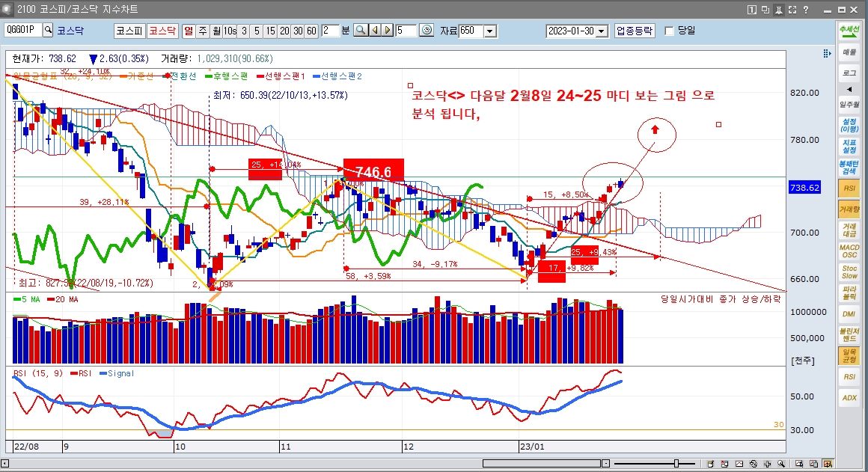This screenshot has height=472, width=868.
Task: Click the 로그 sidebar button
Action: (x=849, y=73)
